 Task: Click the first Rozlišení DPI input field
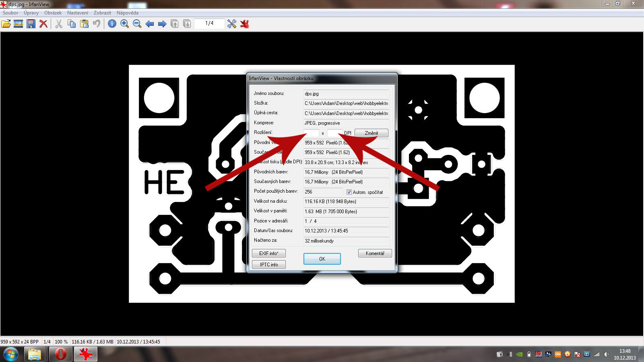click(x=311, y=133)
